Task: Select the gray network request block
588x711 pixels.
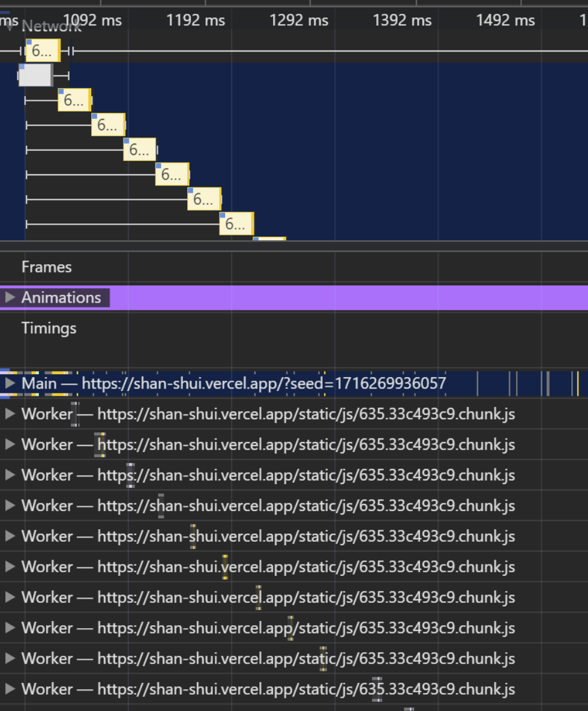Action: tap(35, 75)
